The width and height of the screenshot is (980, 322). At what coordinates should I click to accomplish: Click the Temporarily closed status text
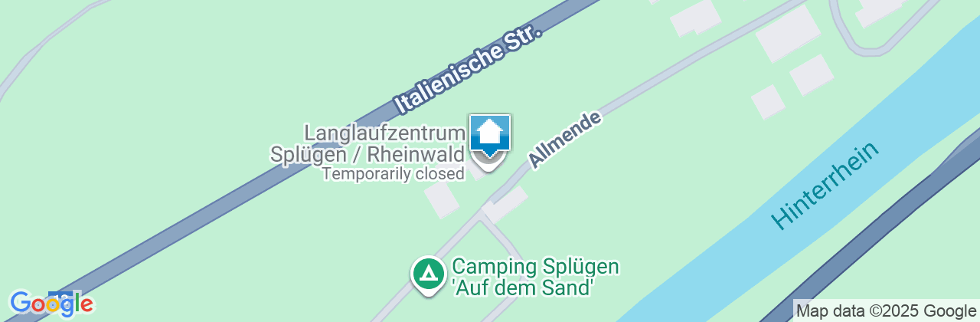[394, 174]
